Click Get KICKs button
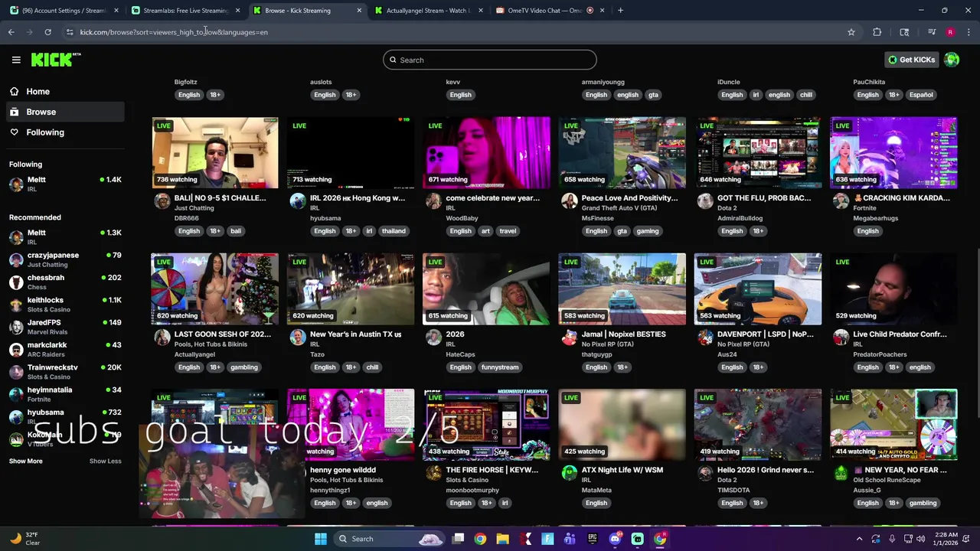Screen dimensions: 980x551 [912, 60]
